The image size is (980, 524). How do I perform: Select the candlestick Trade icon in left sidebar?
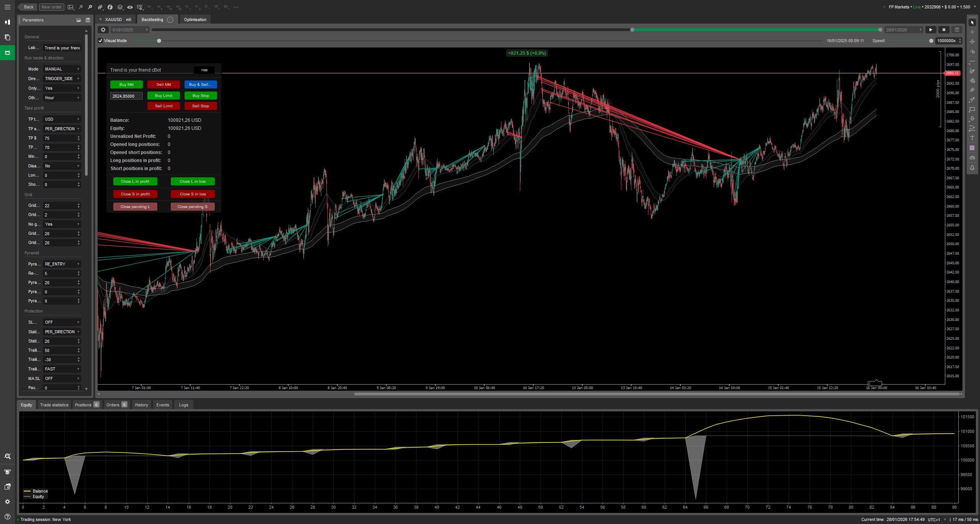8,22
